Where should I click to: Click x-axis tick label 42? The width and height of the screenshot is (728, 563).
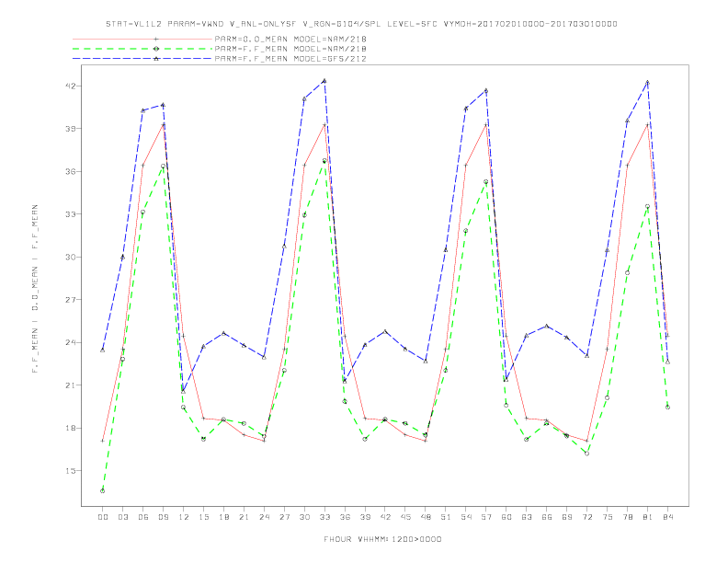point(385,517)
